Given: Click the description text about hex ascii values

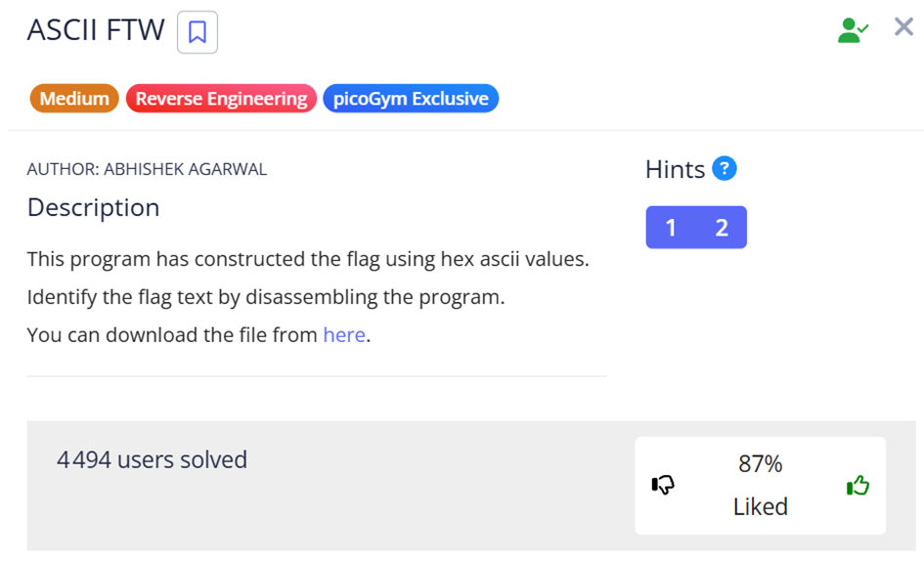Looking at the screenshot, I should (x=308, y=259).
